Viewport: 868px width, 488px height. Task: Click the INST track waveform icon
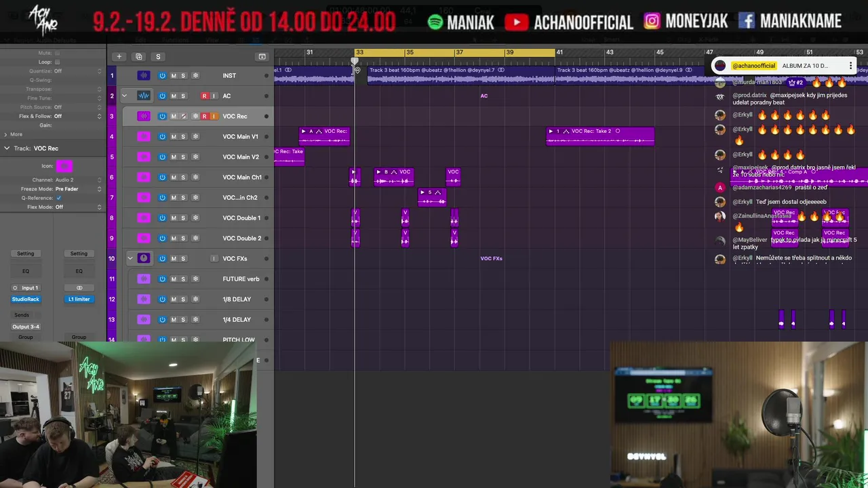[x=144, y=75]
